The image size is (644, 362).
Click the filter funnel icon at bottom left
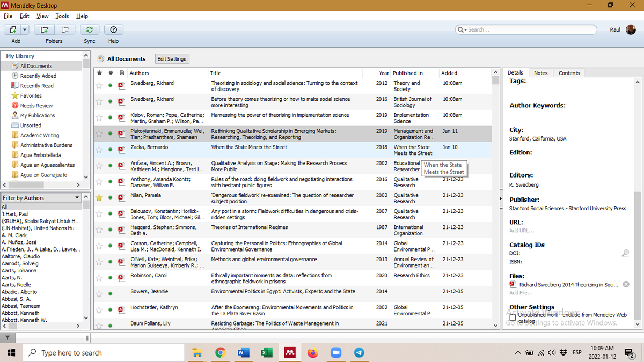pyautogui.click(x=7, y=338)
